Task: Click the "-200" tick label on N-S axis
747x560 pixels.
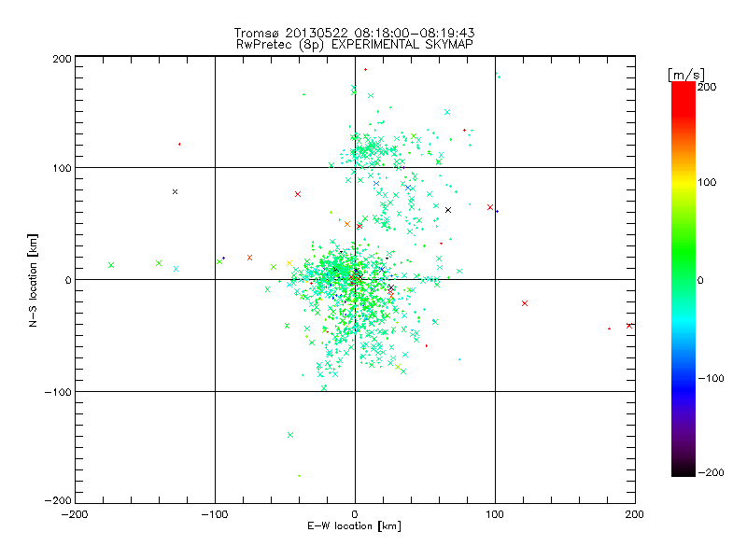Action: [x=58, y=500]
